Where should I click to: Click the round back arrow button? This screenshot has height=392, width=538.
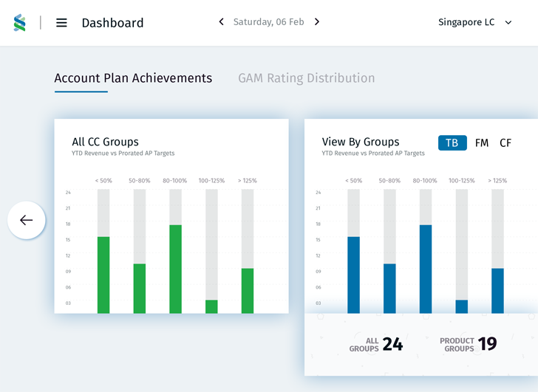pyautogui.click(x=27, y=220)
